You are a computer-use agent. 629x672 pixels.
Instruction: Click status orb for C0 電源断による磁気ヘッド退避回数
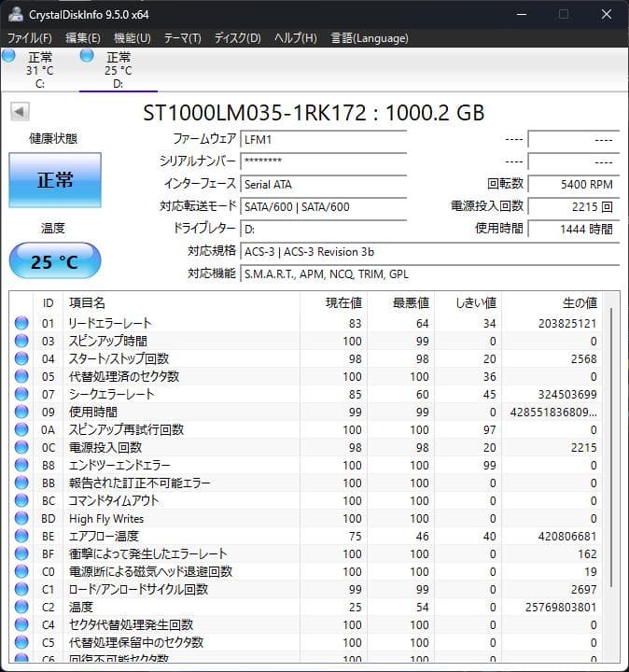[x=21, y=572]
